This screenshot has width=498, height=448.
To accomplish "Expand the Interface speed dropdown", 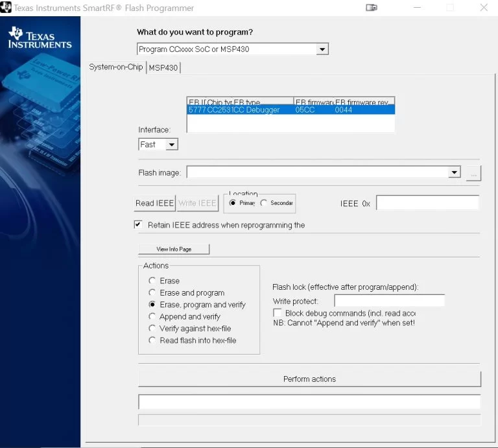I will (171, 145).
